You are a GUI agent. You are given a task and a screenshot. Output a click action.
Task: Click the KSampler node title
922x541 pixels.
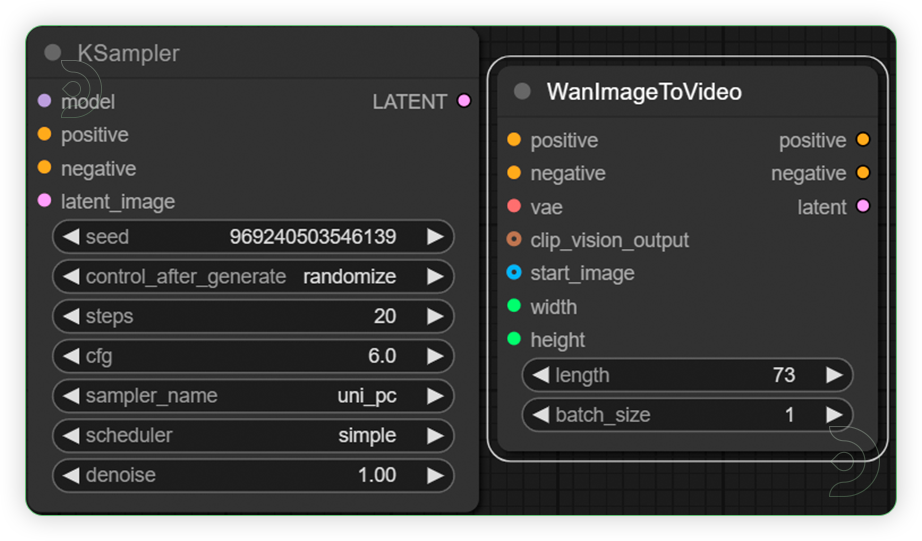click(x=128, y=54)
